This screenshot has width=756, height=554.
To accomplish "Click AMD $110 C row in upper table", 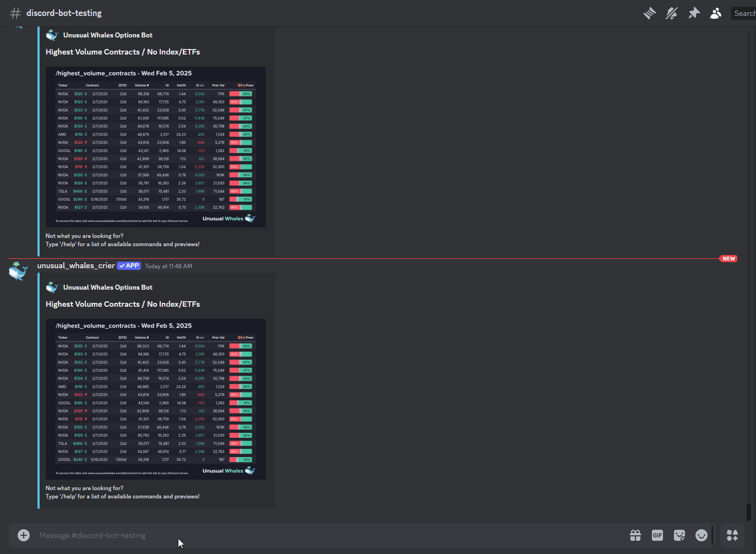I will (x=156, y=134).
